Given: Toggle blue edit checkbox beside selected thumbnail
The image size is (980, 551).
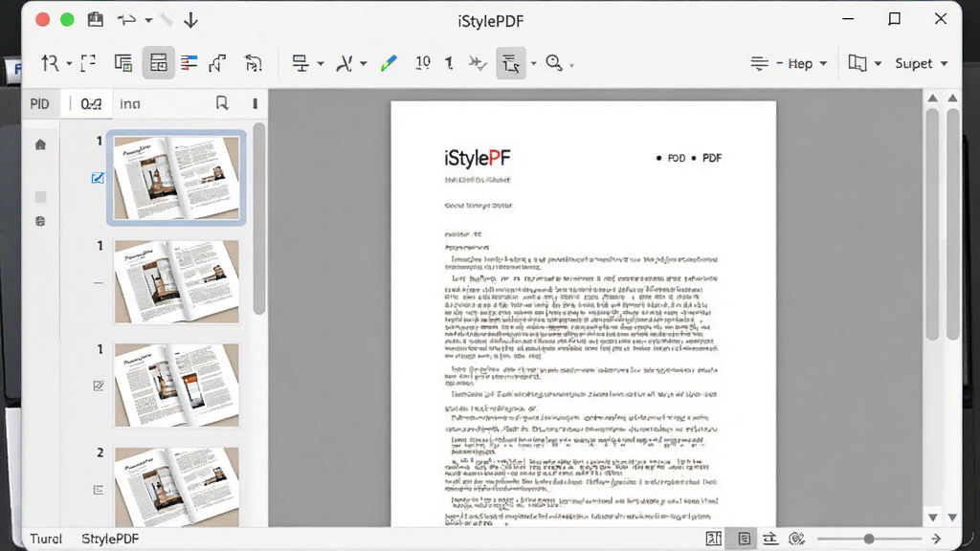Looking at the screenshot, I should (98, 178).
